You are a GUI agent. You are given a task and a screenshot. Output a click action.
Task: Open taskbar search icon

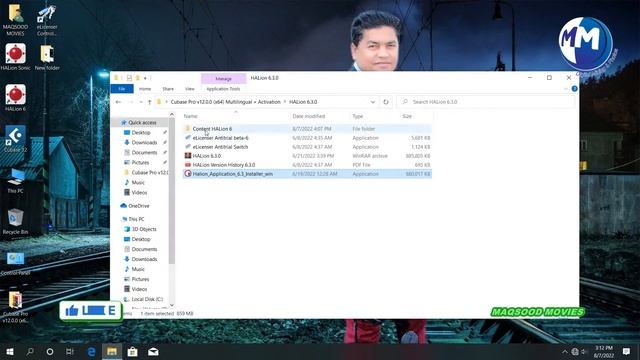click(30, 351)
